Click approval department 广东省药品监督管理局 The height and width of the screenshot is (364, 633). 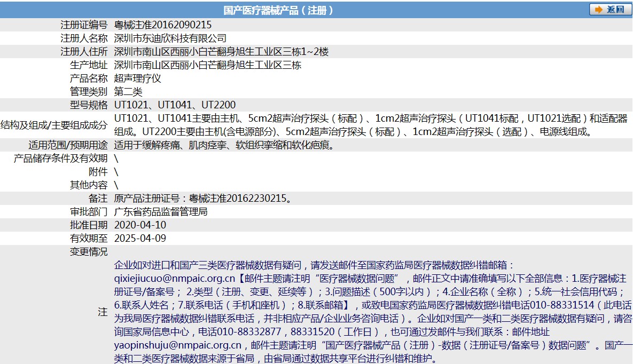161,211
